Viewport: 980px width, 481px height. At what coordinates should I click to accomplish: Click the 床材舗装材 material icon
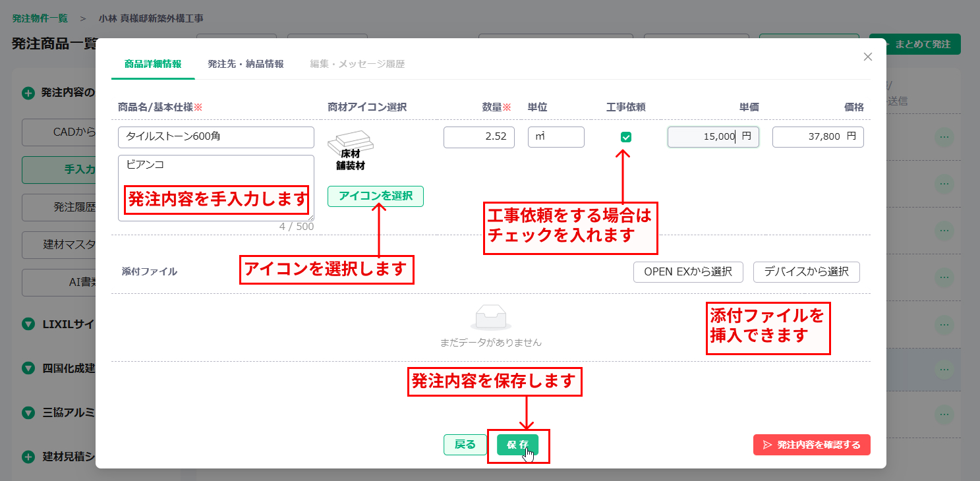351,152
